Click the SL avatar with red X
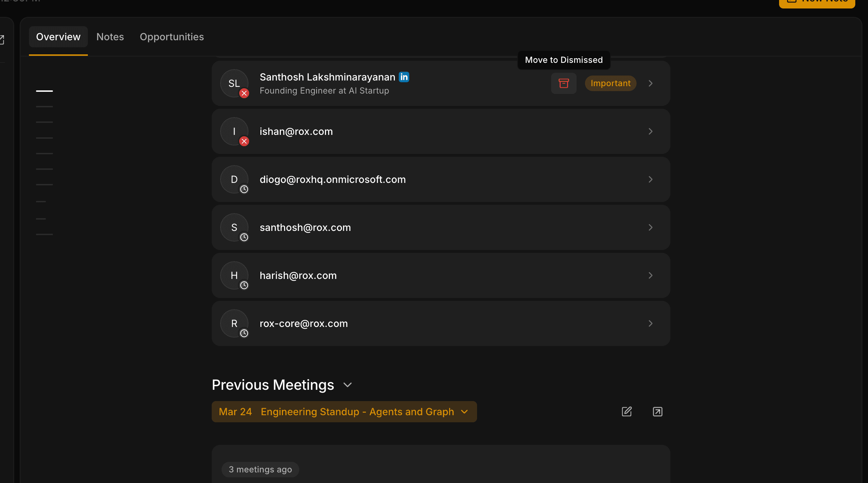Image resolution: width=868 pixels, height=483 pixels. [234, 83]
